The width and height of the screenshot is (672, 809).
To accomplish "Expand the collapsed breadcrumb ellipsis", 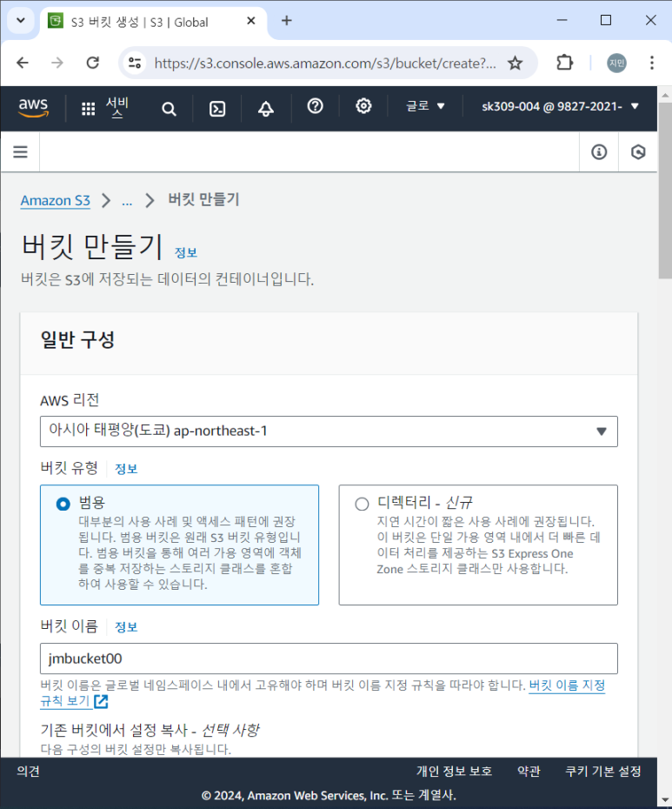I will [x=127, y=201].
